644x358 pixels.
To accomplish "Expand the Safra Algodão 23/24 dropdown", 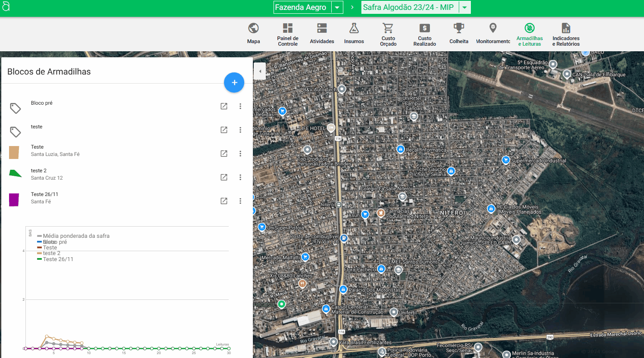I will 464,8.
